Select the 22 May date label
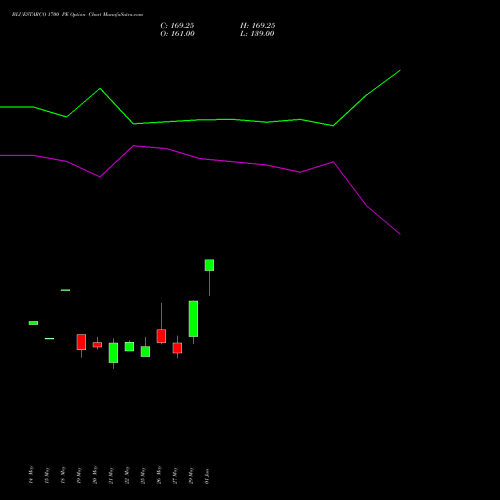 pos(127,475)
